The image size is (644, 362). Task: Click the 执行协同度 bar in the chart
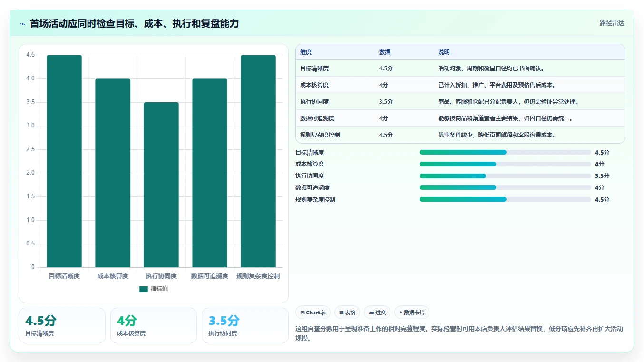tap(161, 185)
